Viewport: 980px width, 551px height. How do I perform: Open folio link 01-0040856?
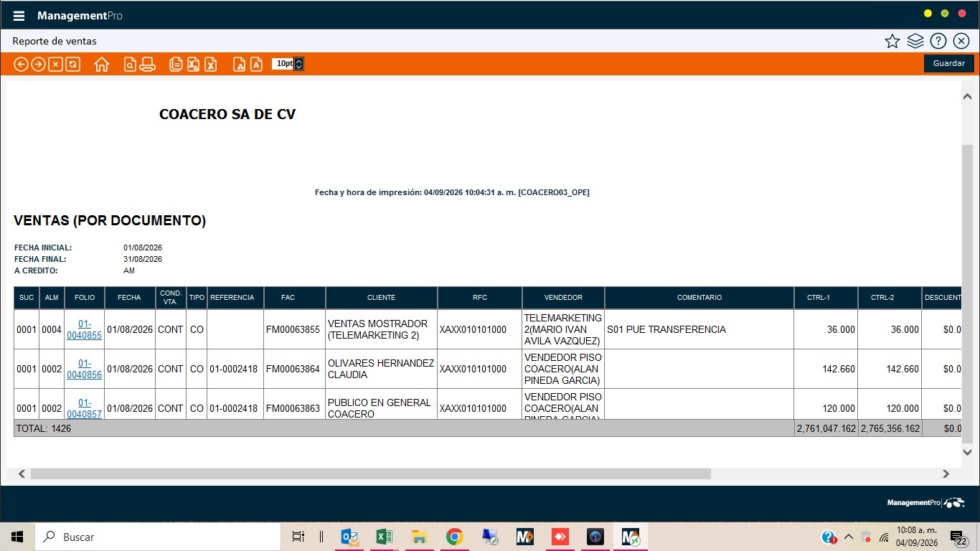click(x=85, y=369)
